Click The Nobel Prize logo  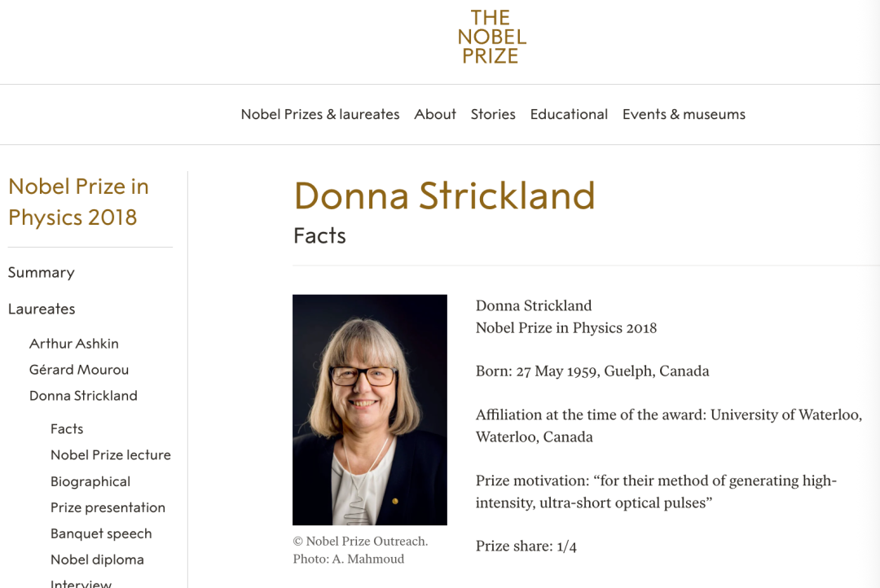(491, 37)
